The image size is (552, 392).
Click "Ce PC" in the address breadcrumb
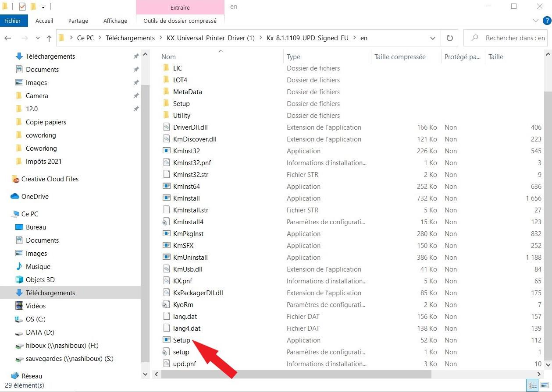pyautogui.click(x=85, y=38)
